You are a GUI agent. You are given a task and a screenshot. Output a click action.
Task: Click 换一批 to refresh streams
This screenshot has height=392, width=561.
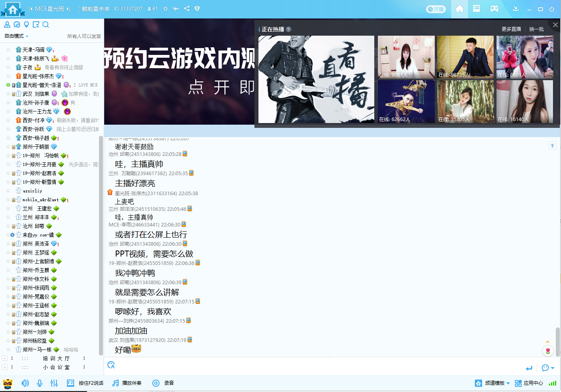point(537,29)
